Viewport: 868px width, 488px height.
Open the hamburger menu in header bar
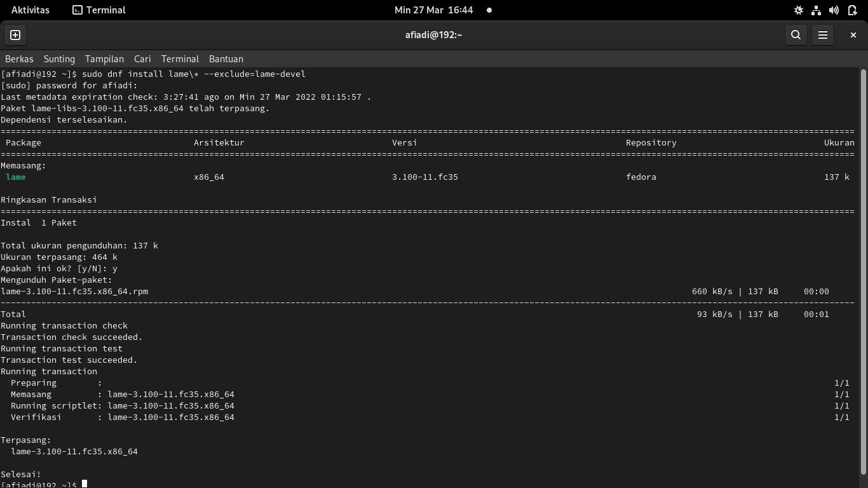point(823,35)
